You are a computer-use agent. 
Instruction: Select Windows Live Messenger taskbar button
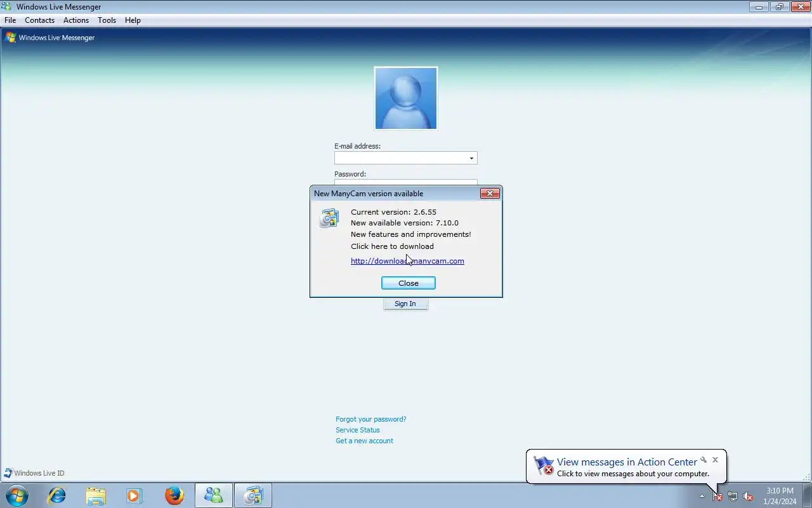[214, 495]
